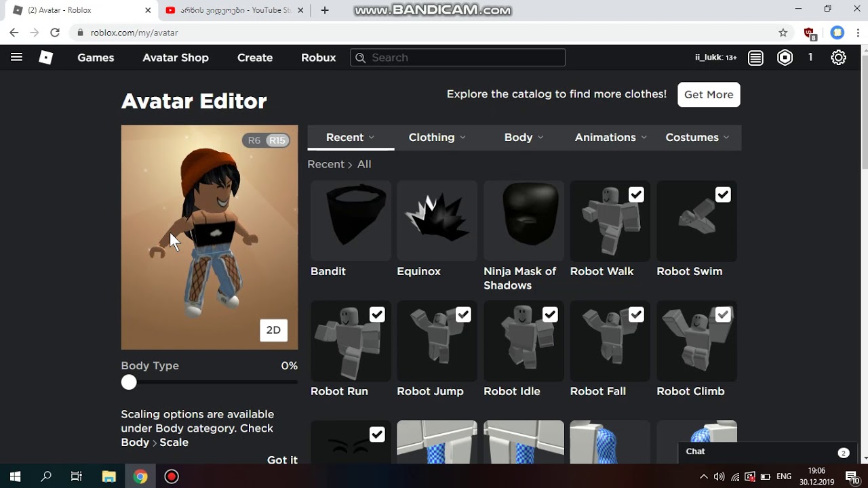Screen dimensions: 868x488
Task: Open the Robux navigation item
Action: point(319,58)
